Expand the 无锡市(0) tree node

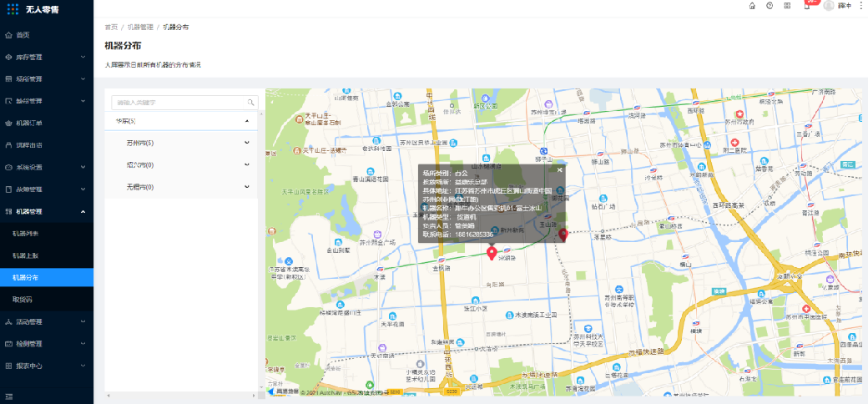(181, 187)
